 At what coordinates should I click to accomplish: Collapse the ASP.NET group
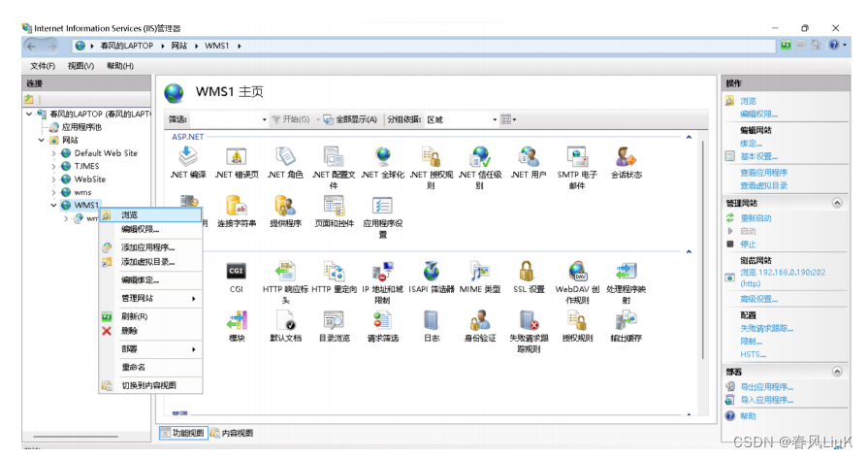(x=689, y=137)
